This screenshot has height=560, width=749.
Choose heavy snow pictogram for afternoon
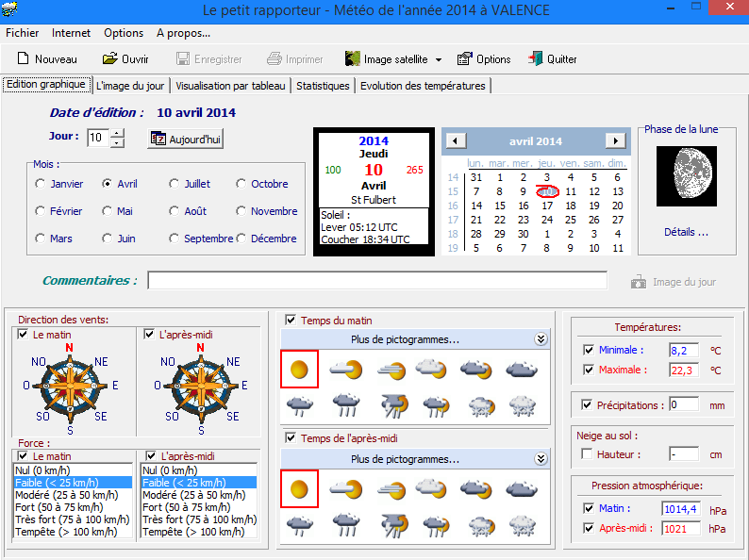point(522,525)
